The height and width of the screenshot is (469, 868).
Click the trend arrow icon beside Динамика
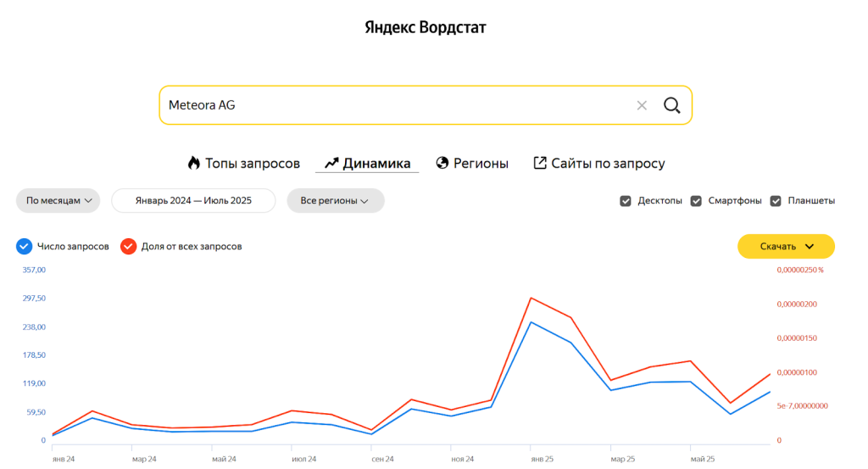tap(331, 163)
